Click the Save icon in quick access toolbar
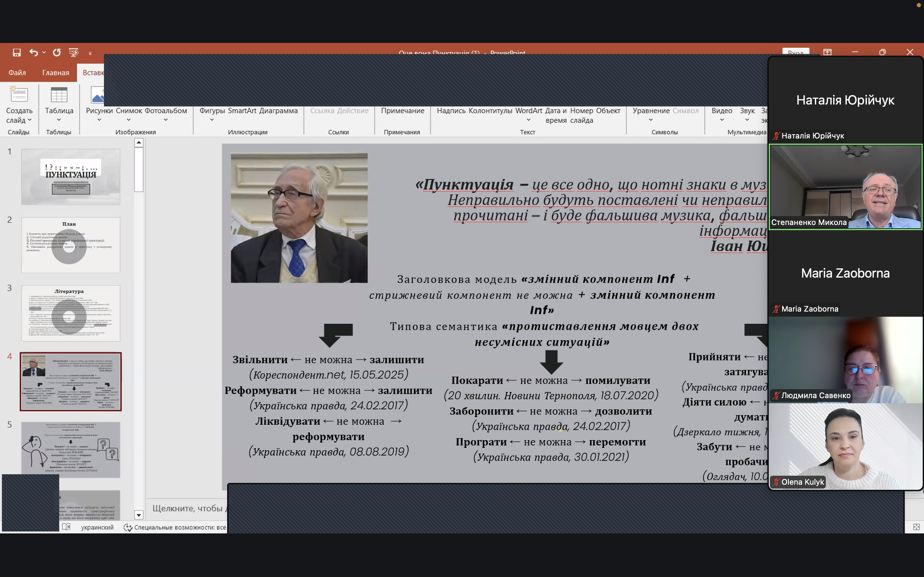This screenshot has width=924, height=577. (x=16, y=53)
